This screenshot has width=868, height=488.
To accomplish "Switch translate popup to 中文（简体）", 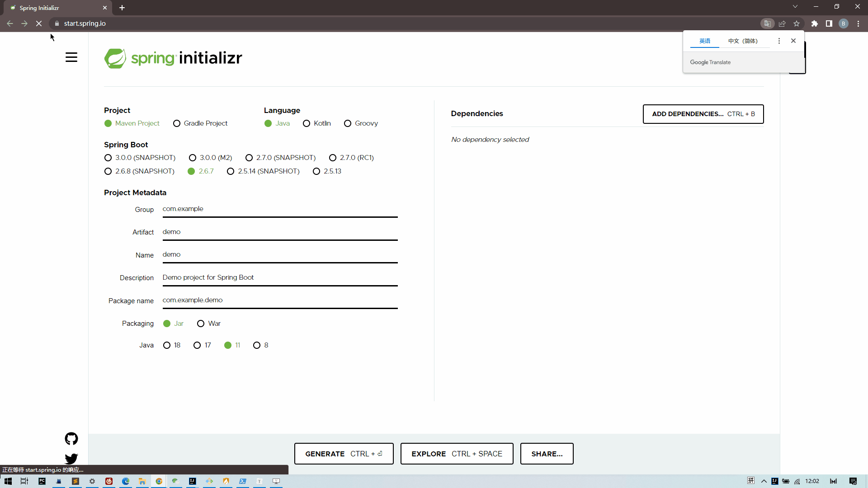I will pyautogui.click(x=743, y=41).
